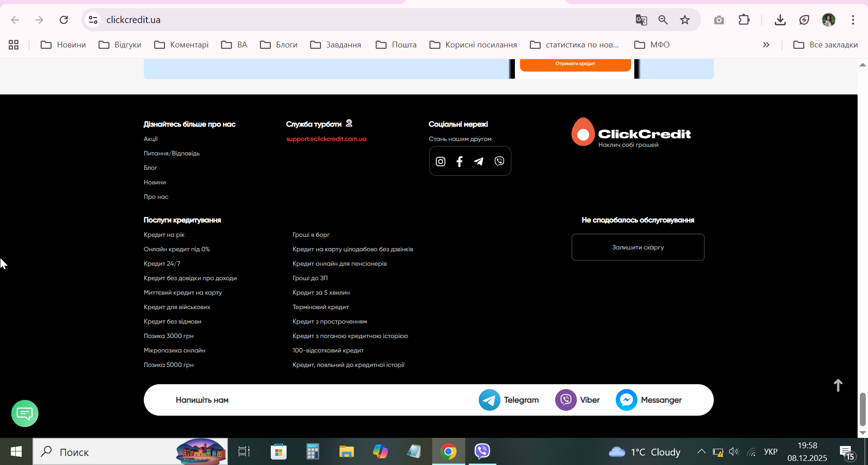Screen dimensions: 868x465
Task: Contact via Telegram in the write-to-us bar
Action: coord(509,400)
